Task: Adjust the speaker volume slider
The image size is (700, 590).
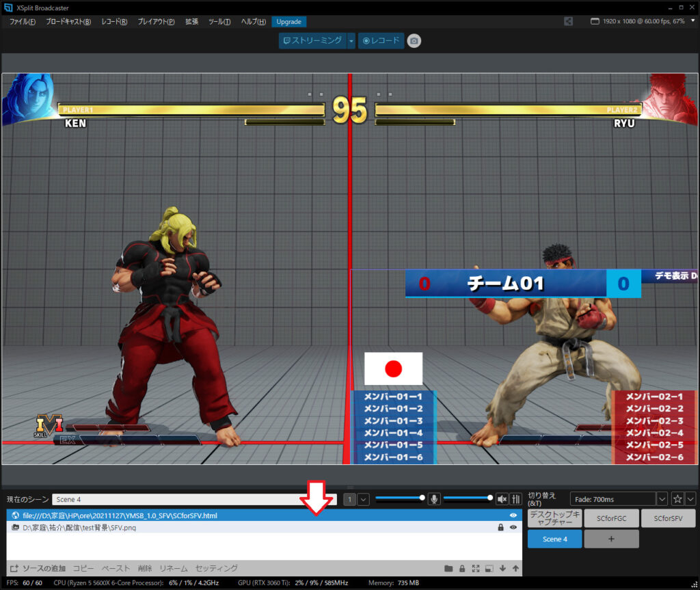Action: tap(468, 498)
